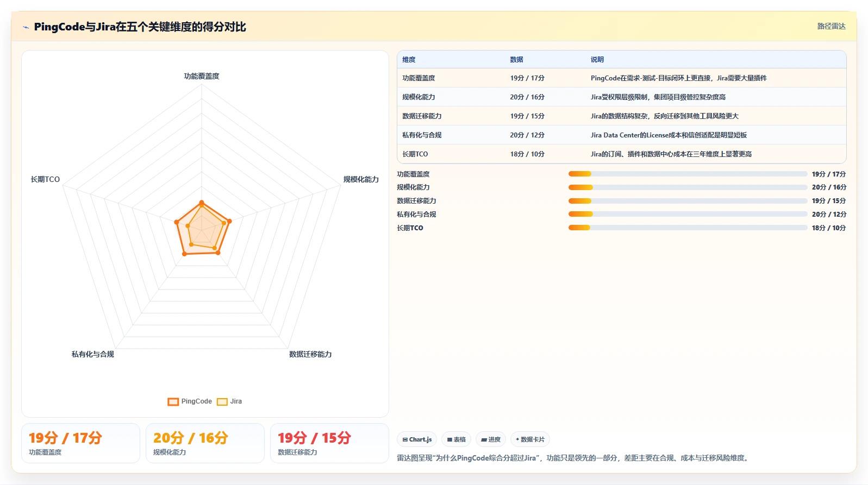
Task: Click 19分 / 17分 beside 功能覆盖度 bar
Action: click(x=829, y=174)
